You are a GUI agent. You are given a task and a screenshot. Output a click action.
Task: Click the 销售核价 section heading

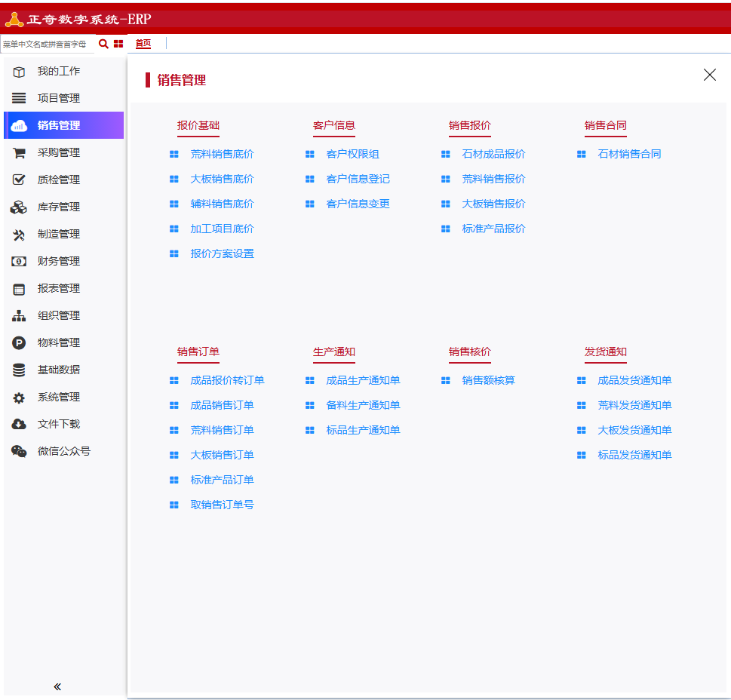469,352
